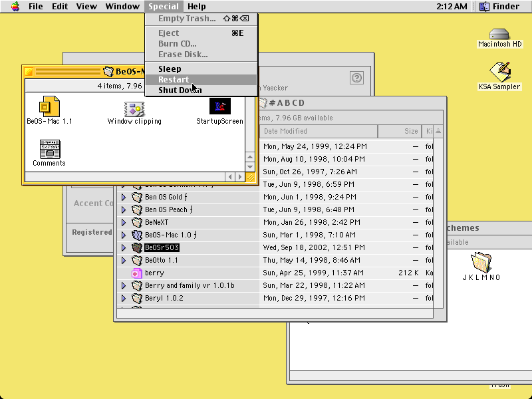Click the sort order button beside column headers
Viewport: 532px width, 399px height.
438,131
